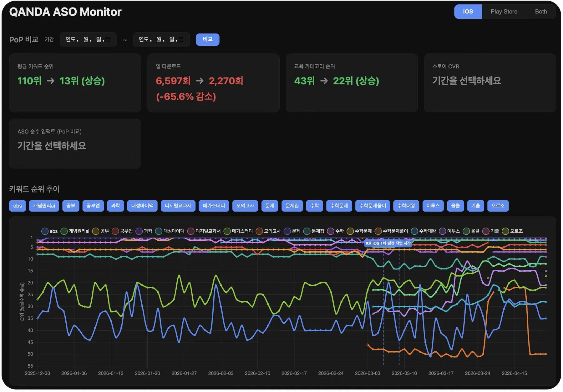Click the end date input field
The image size is (563, 392).
click(x=161, y=39)
